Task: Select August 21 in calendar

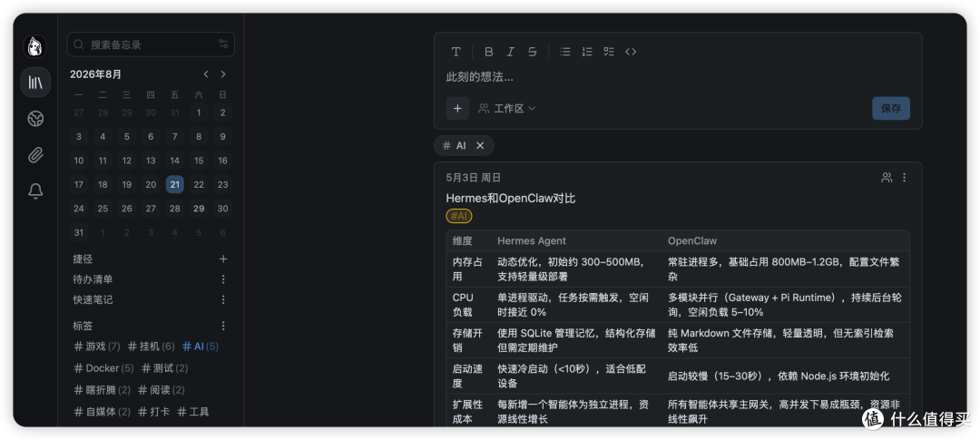Action: pos(175,184)
